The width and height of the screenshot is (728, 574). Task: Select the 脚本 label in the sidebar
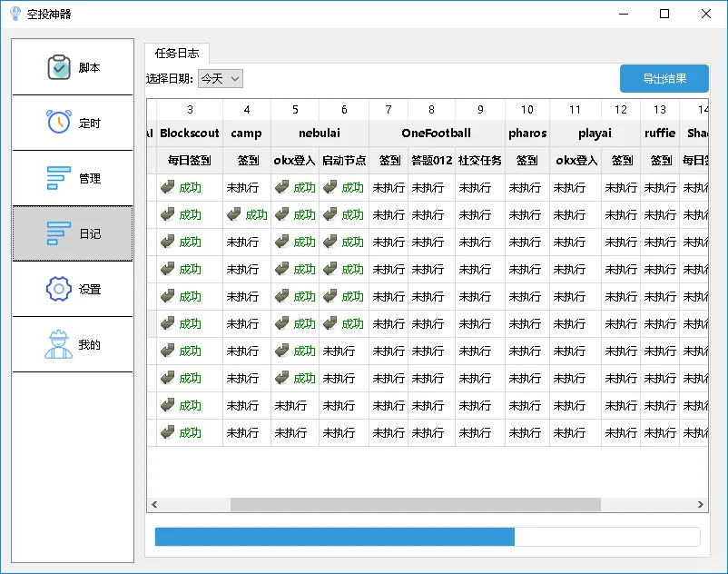[90, 68]
